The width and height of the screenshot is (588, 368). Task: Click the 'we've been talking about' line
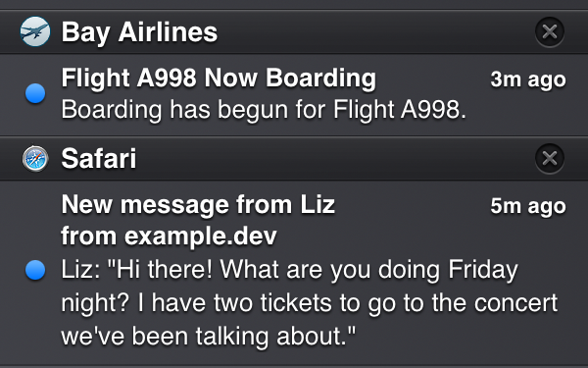point(208,336)
